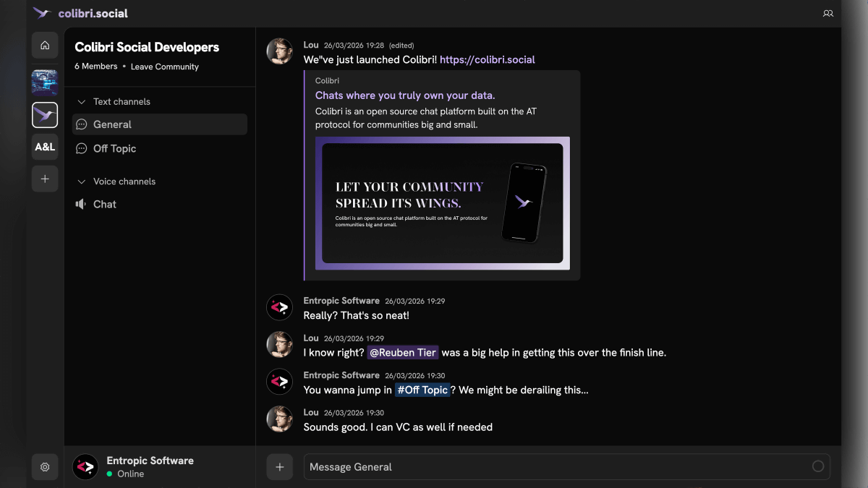This screenshot has height=488, width=868.
Task: Switch to the Off Topic channel
Action: click(114, 148)
